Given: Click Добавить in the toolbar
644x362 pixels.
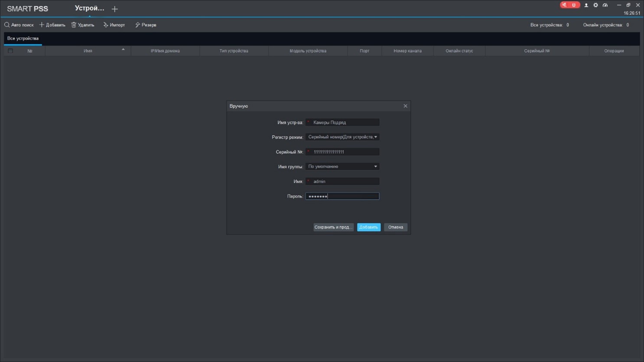Looking at the screenshot, I should [52, 25].
